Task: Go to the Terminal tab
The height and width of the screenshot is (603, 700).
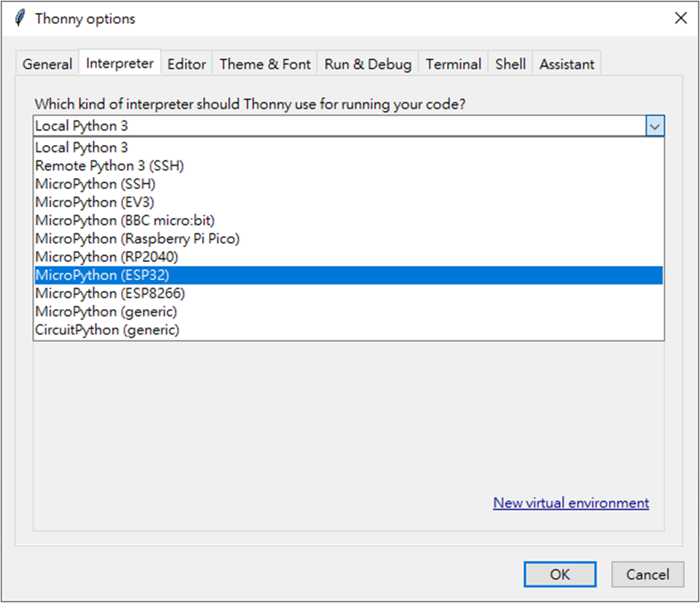Action: pos(453,64)
